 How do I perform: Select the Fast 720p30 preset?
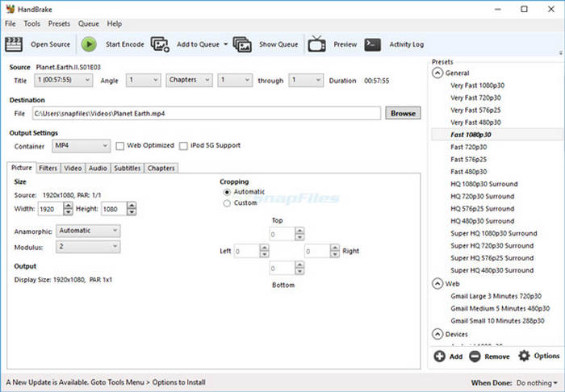[x=468, y=148]
